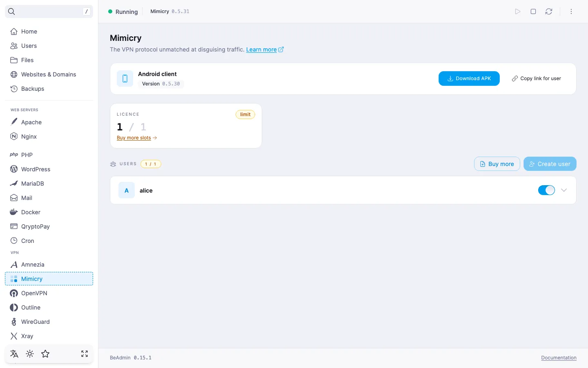The width and height of the screenshot is (588, 368).
Task: Click the limit badge in Licence card
Action: (x=245, y=114)
